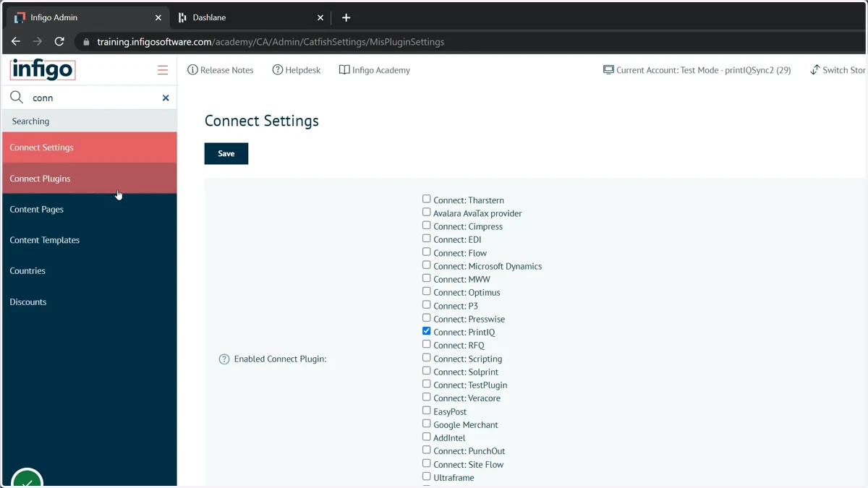The height and width of the screenshot is (488, 868).
Task: Click the site lock icon in address bar
Action: [87, 42]
